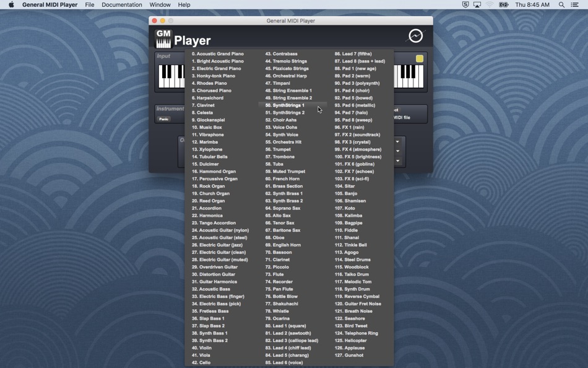Choose 6. Harpsichord instrument
This screenshot has height=368, width=588.
(208, 98)
